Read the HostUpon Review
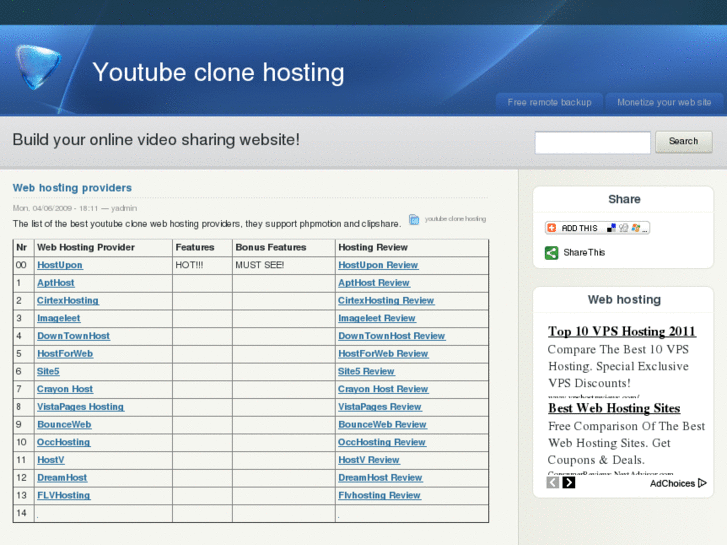The width and height of the screenshot is (727, 545). point(378,265)
